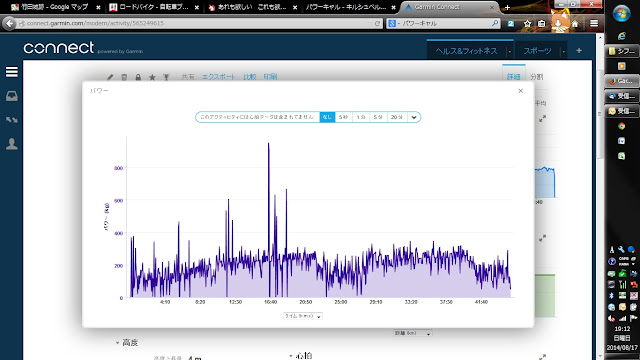Mark activity as favorite with star icon
The image size is (640, 360).
(152, 77)
